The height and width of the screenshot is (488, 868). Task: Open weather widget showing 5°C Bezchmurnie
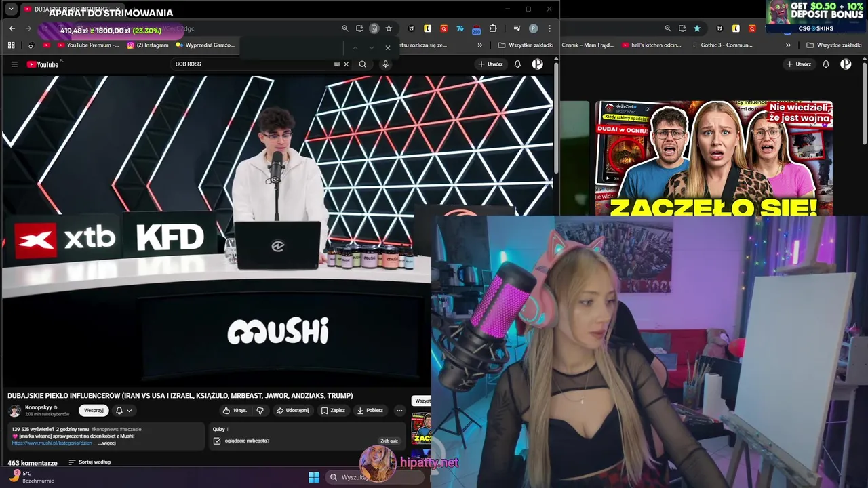coord(33,477)
